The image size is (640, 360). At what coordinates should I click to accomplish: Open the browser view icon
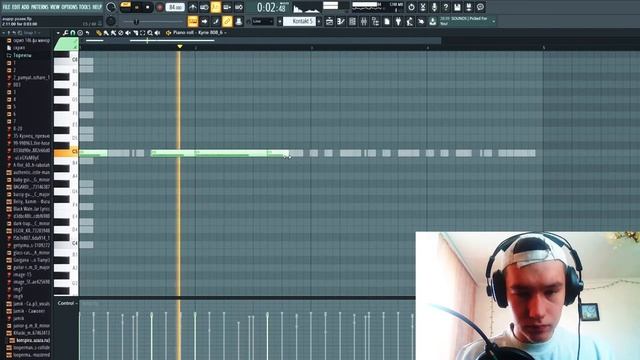click(x=375, y=21)
